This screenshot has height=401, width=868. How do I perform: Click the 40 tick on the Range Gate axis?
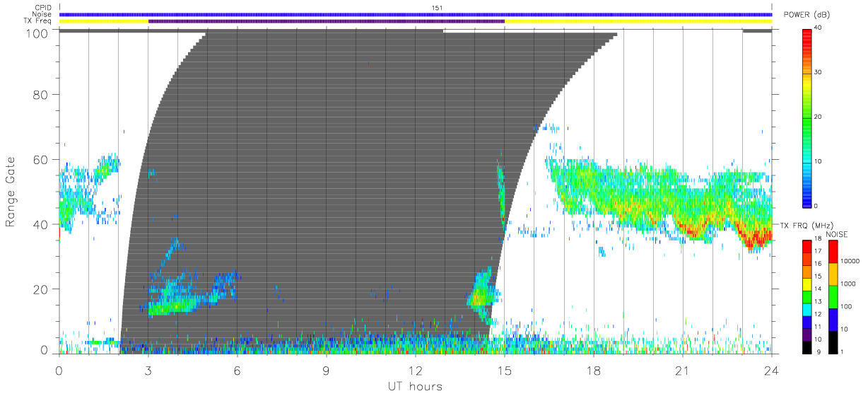coord(41,224)
